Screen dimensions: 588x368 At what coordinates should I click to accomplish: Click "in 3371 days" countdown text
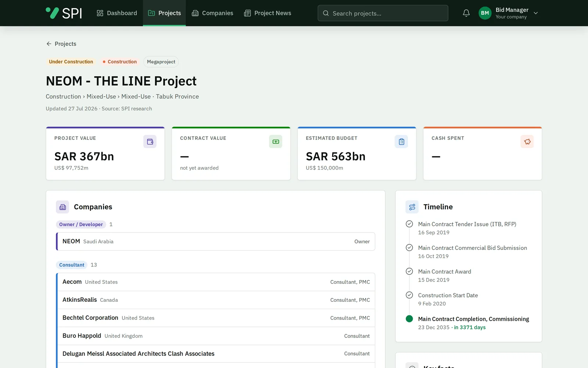pyautogui.click(x=470, y=328)
